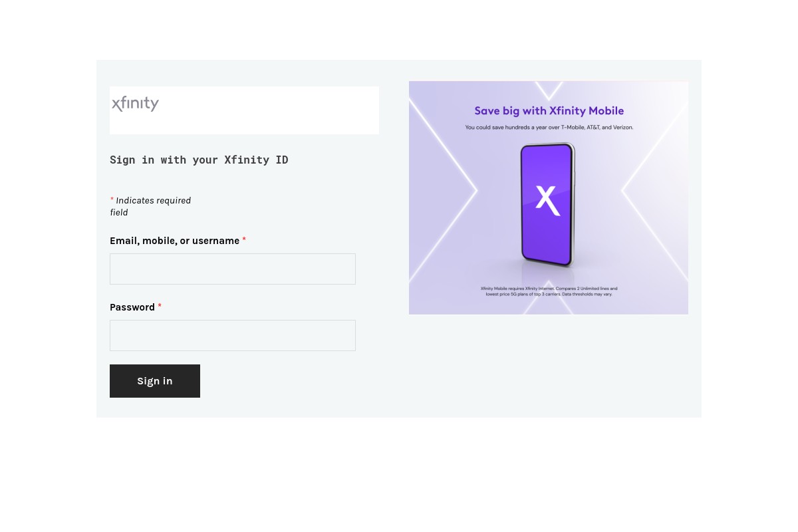Focus the Password input field

[233, 335]
